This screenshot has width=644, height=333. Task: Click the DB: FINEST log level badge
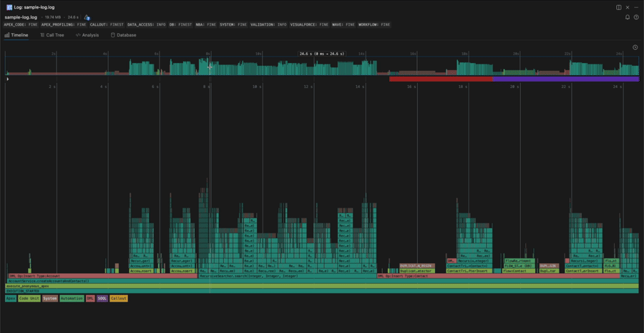pos(181,24)
